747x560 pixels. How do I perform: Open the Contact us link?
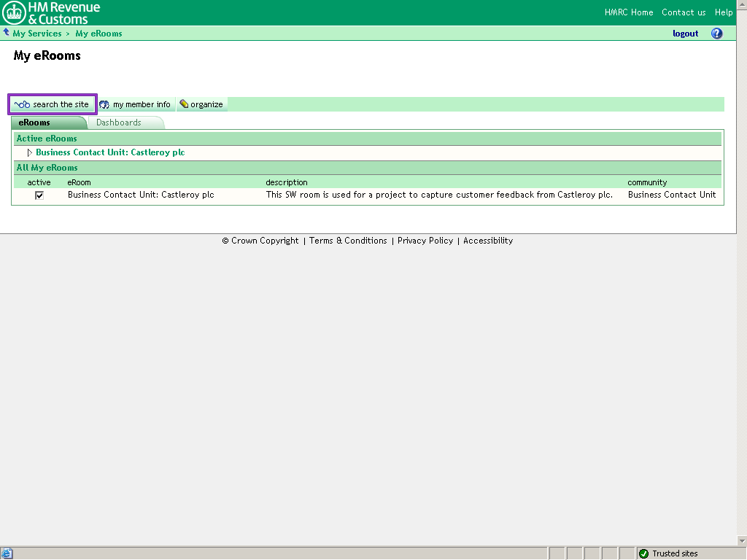click(x=684, y=12)
